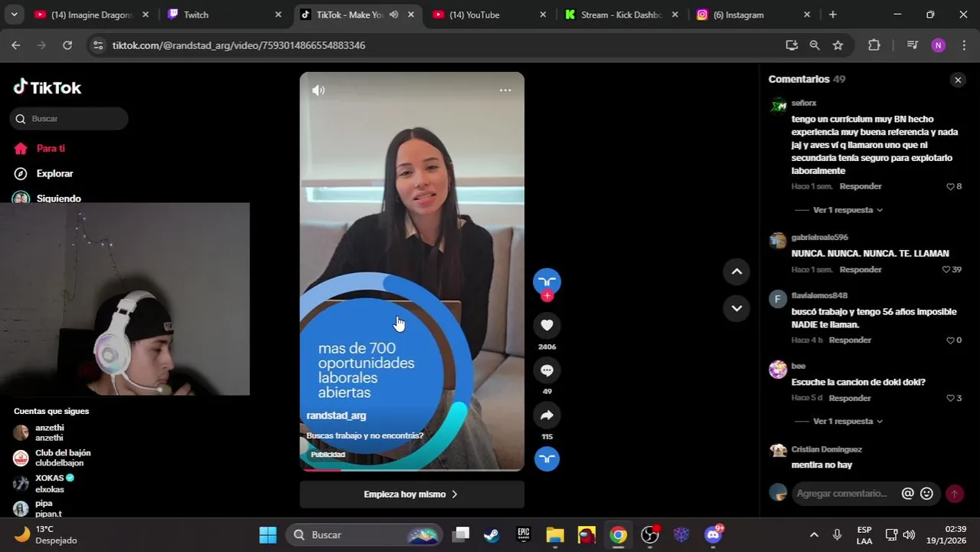Image resolution: width=980 pixels, height=552 pixels.
Task: Switch to Imagine Dragons YouTube tab
Action: click(x=92, y=15)
